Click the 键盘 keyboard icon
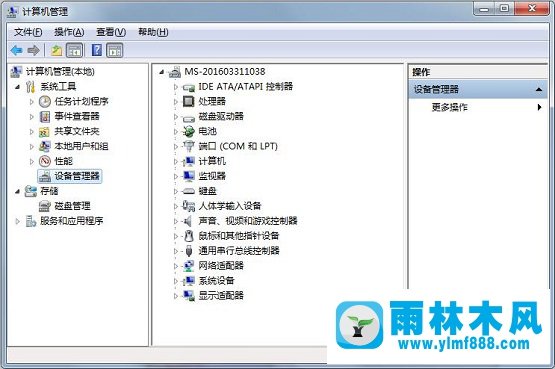 pyautogui.click(x=189, y=191)
